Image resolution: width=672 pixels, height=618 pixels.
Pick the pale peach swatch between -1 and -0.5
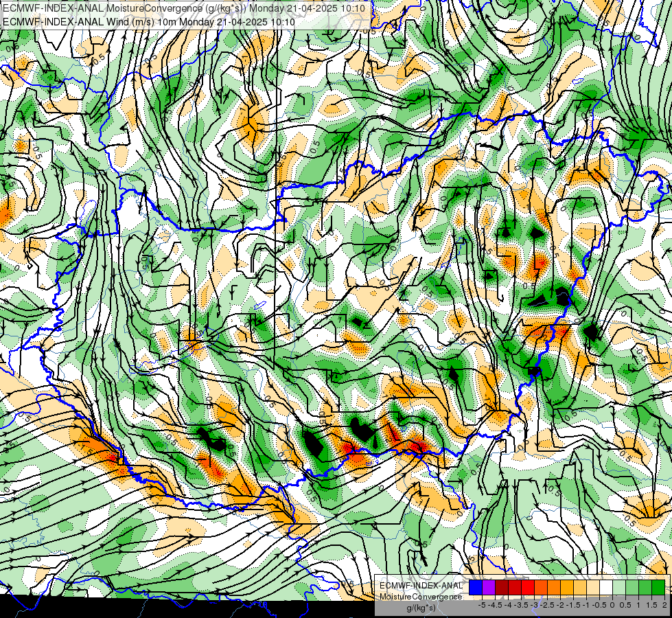pos(593,587)
